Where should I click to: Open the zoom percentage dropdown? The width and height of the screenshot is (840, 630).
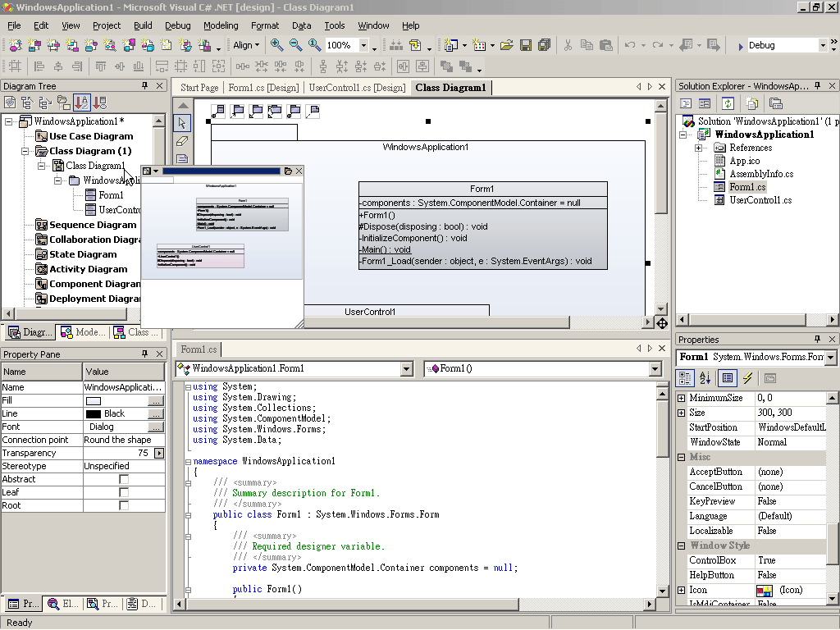tap(363, 46)
